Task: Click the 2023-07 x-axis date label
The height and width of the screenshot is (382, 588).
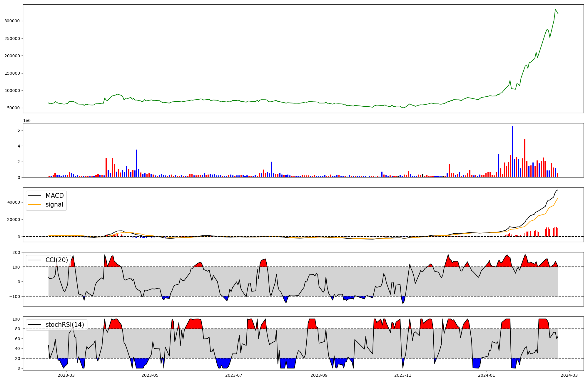Action: point(234,375)
